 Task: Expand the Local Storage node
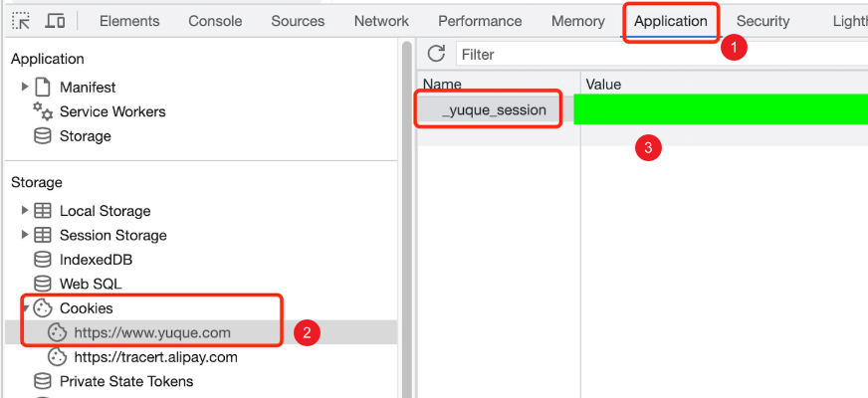click(24, 210)
